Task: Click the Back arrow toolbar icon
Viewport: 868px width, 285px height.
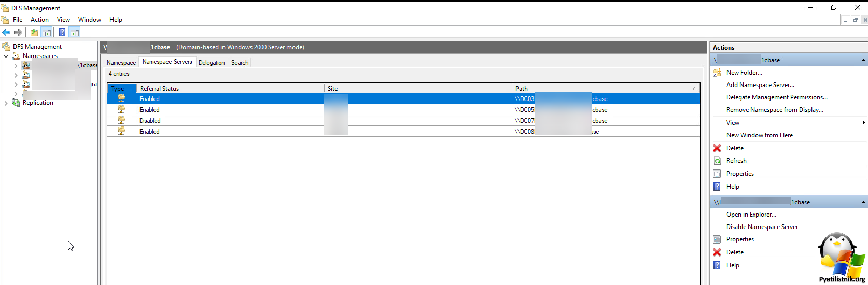Action: tap(6, 32)
